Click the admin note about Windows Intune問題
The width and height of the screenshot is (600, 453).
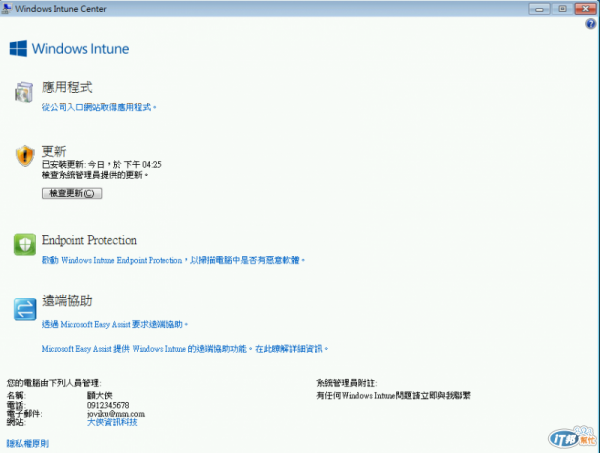(x=393, y=396)
